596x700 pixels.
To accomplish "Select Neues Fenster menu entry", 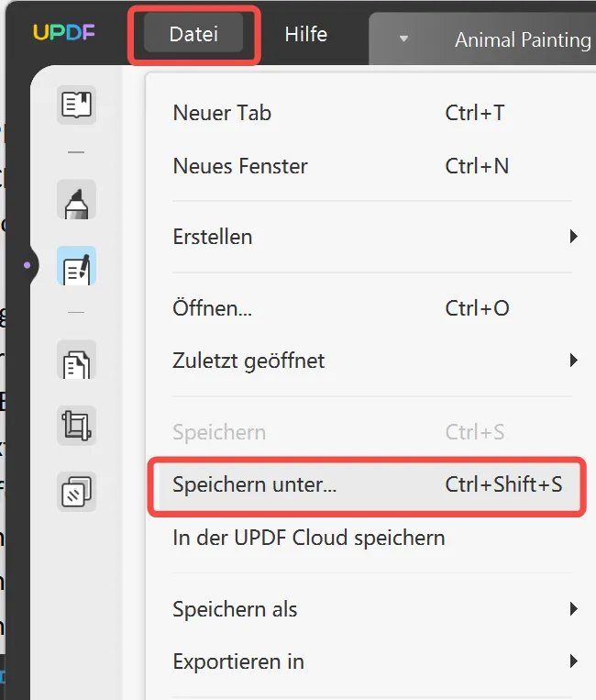I will pyautogui.click(x=240, y=166).
